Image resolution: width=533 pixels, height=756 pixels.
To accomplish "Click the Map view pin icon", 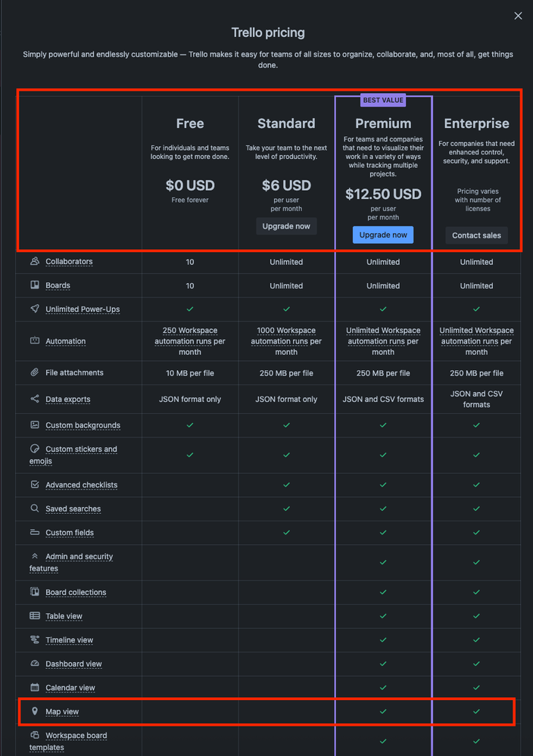I will [x=33, y=711].
